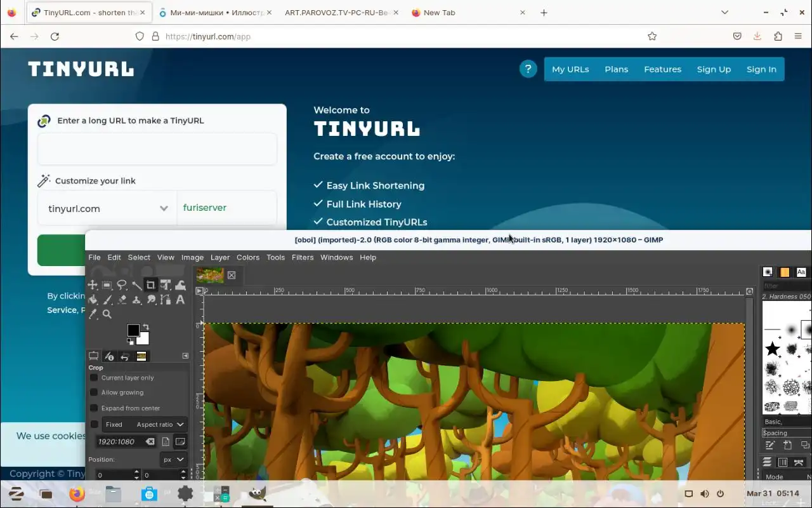
Task: Select the Smudge tool
Action: pyautogui.click(x=151, y=300)
